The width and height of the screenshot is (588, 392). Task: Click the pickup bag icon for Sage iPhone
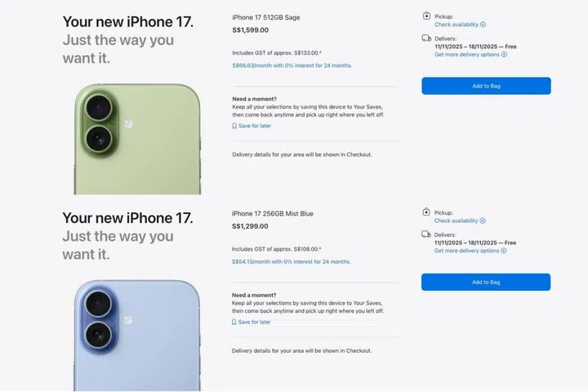point(426,16)
